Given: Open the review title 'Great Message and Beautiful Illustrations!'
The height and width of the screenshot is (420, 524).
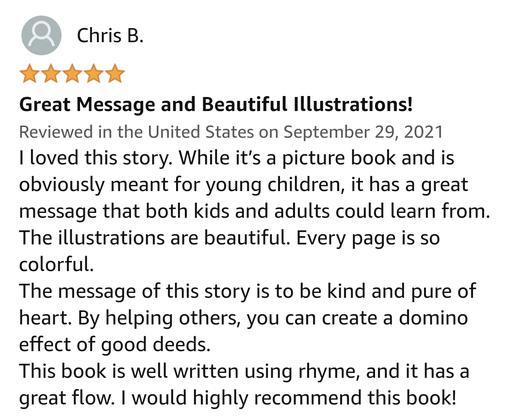Looking at the screenshot, I should [x=216, y=104].
